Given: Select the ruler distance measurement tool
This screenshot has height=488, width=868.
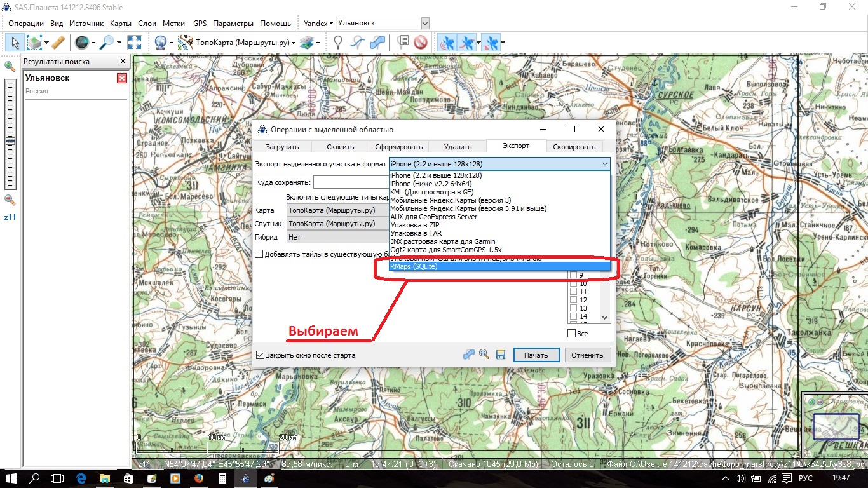Looking at the screenshot, I should tap(58, 43).
